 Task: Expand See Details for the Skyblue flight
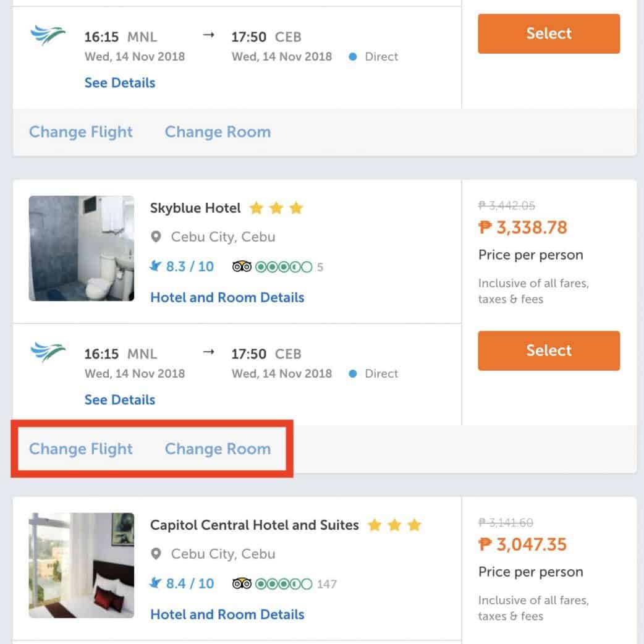point(120,400)
